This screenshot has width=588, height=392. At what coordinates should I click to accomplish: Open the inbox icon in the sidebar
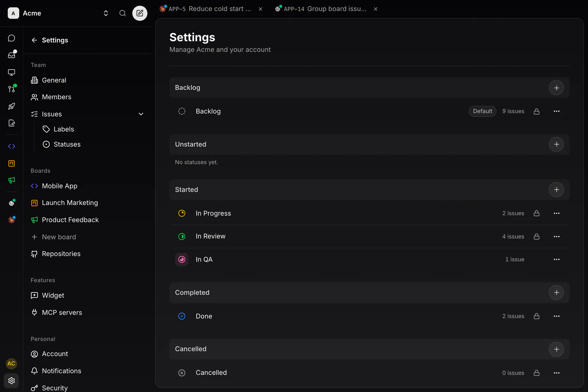11,55
